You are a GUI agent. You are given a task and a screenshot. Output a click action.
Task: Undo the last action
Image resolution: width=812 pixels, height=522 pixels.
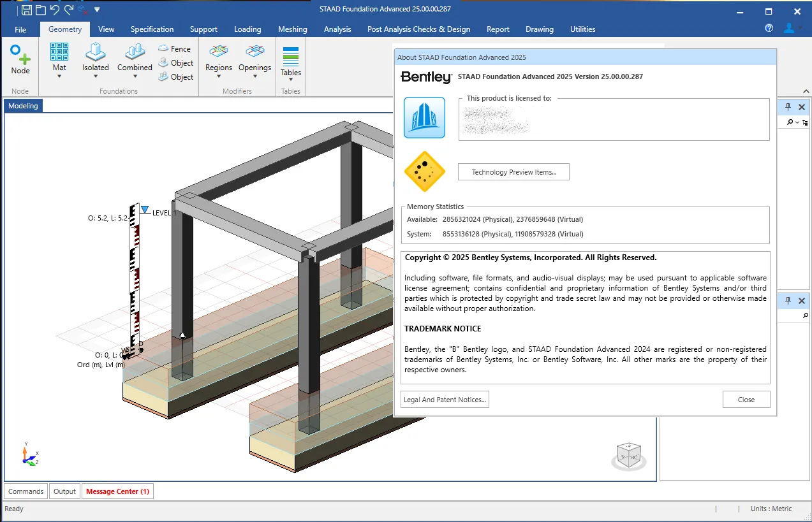tap(55, 10)
